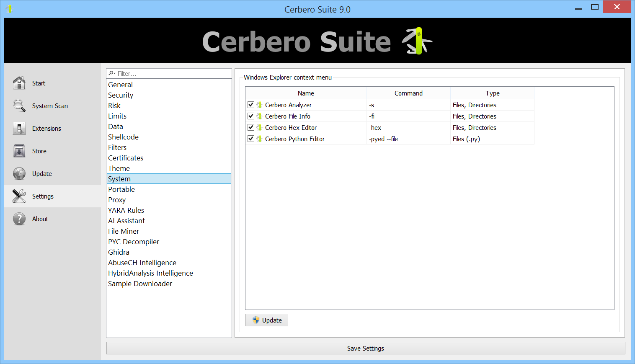
Task: Select the Settings sidebar entry
Action: 53,196
